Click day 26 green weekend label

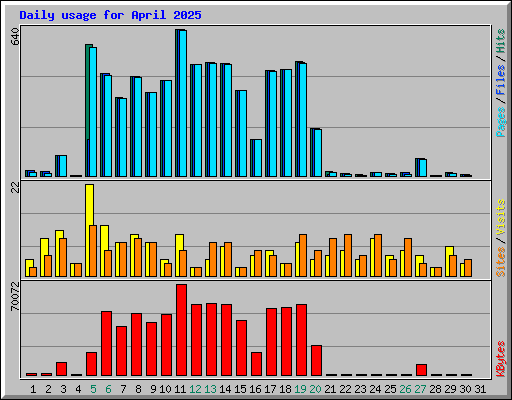coord(405,389)
